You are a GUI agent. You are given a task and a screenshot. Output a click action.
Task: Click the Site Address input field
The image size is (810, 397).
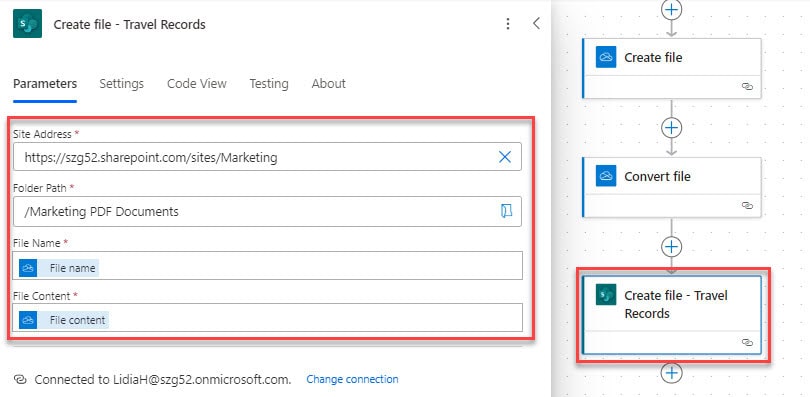click(x=267, y=157)
